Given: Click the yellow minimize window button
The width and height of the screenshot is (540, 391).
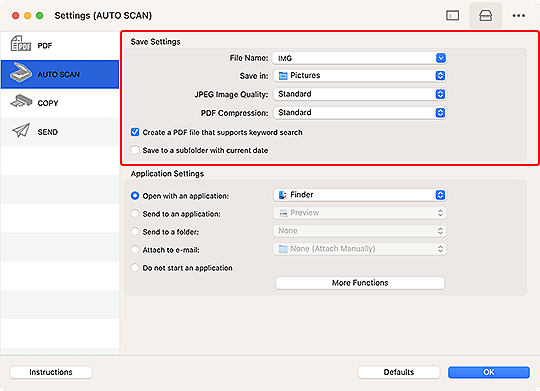Looking at the screenshot, I should [28, 16].
